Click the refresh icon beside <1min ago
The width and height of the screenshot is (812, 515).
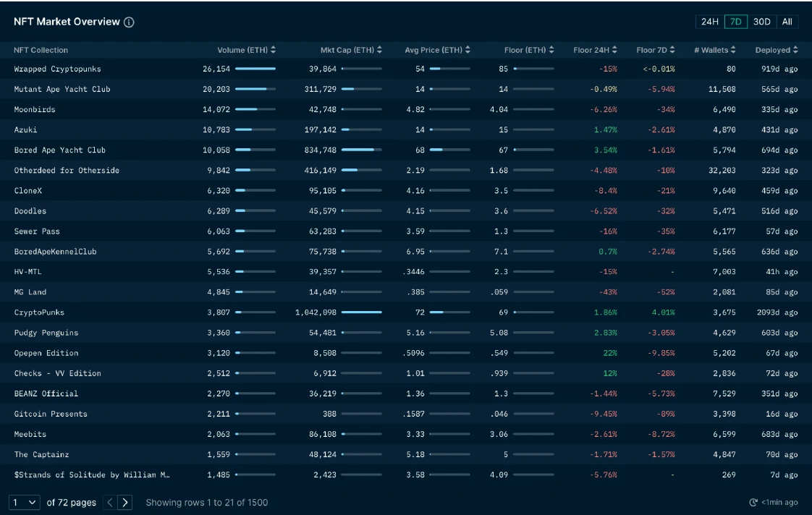(x=753, y=502)
